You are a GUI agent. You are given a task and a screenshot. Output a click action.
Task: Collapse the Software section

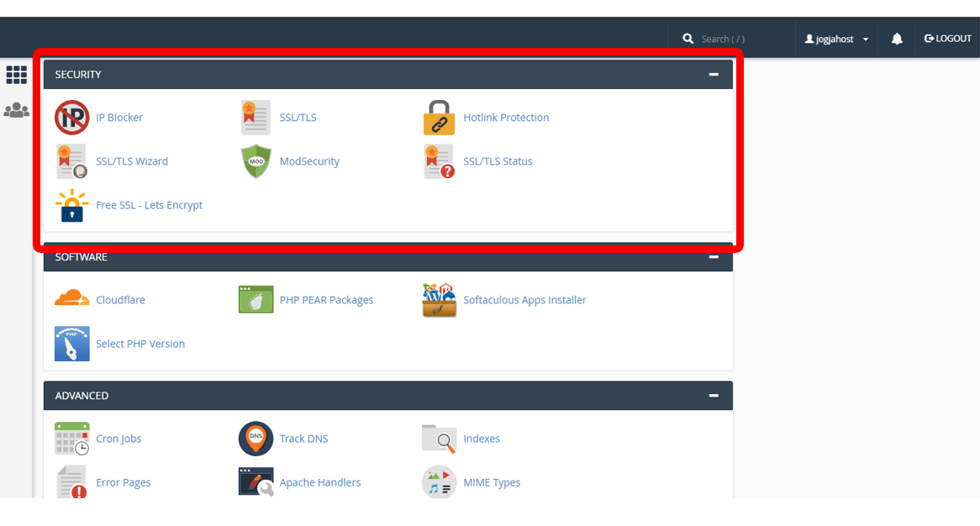click(714, 257)
